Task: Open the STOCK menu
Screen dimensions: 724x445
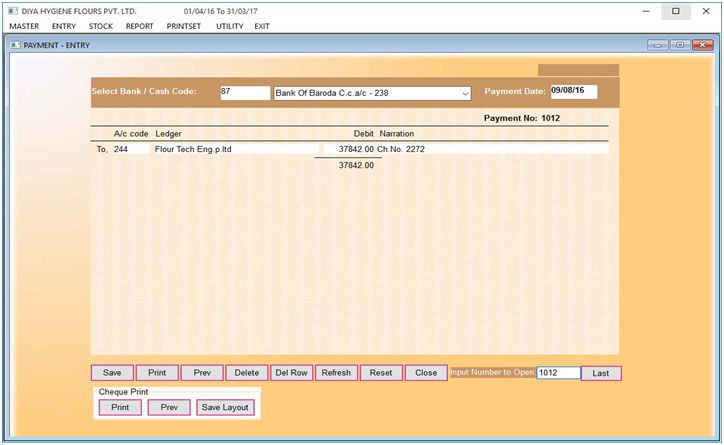Action: [100, 26]
